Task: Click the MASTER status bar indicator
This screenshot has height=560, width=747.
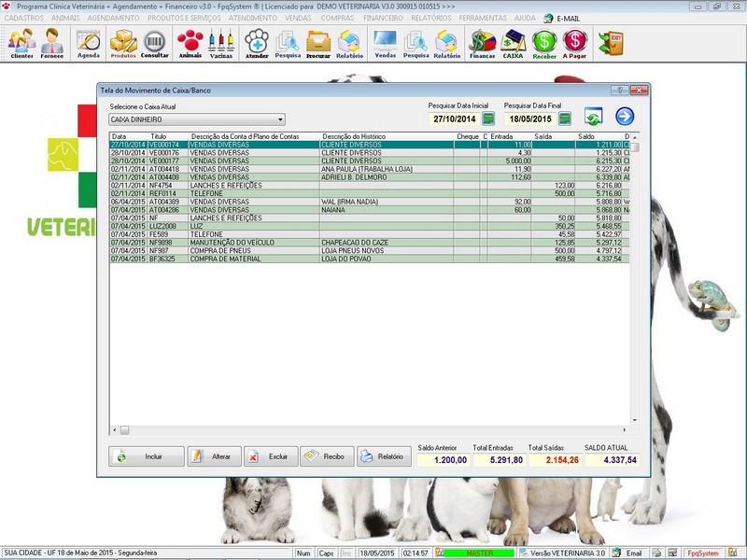Action: click(x=479, y=553)
